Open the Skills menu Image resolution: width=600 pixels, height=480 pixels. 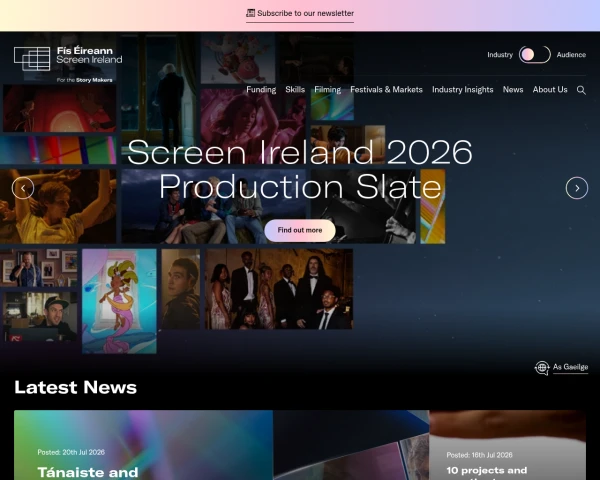[295, 90]
